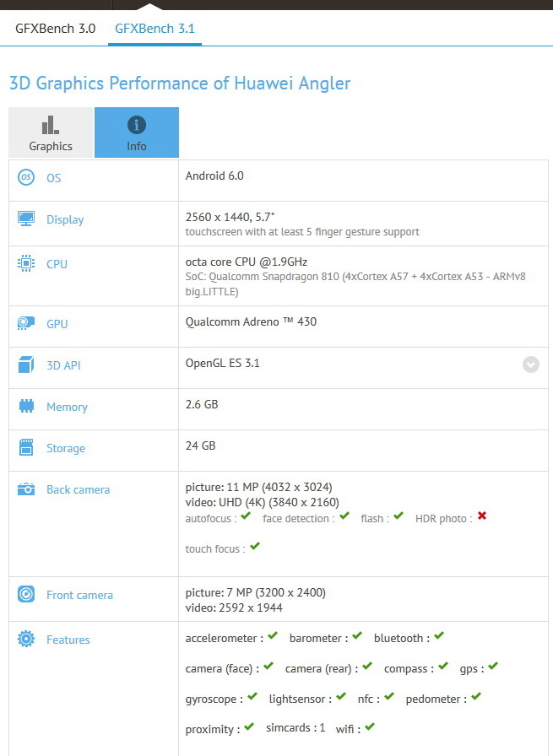Image resolution: width=553 pixels, height=756 pixels.
Task: Click 'Qualcomm Adreno 430' value
Action: coord(251,321)
